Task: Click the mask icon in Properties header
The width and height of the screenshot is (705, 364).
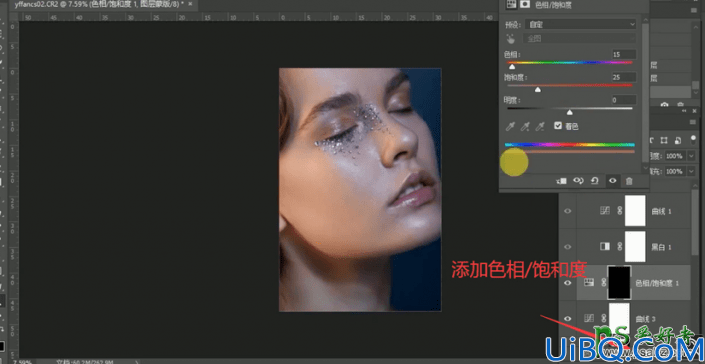Action: tap(524, 4)
